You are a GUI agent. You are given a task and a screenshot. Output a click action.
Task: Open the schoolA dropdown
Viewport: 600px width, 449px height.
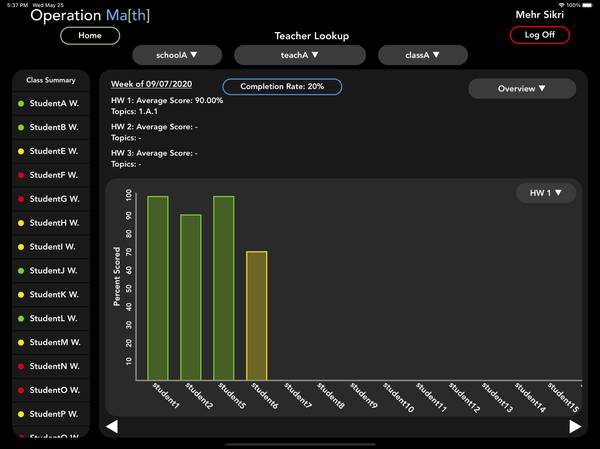point(177,55)
